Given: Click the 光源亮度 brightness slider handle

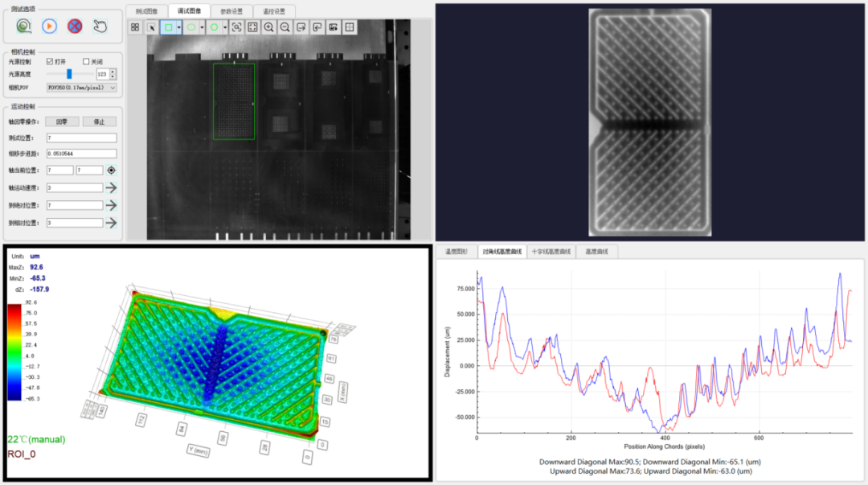Looking at the screenshot, I should point(69,74).
